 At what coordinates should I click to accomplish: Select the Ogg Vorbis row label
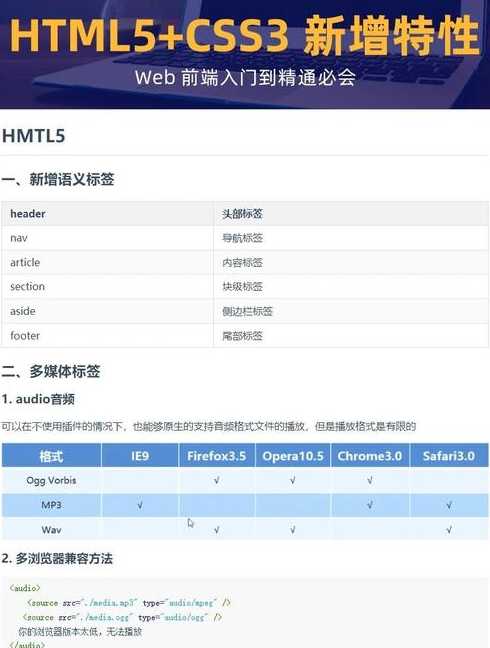(x=51, y=480)
